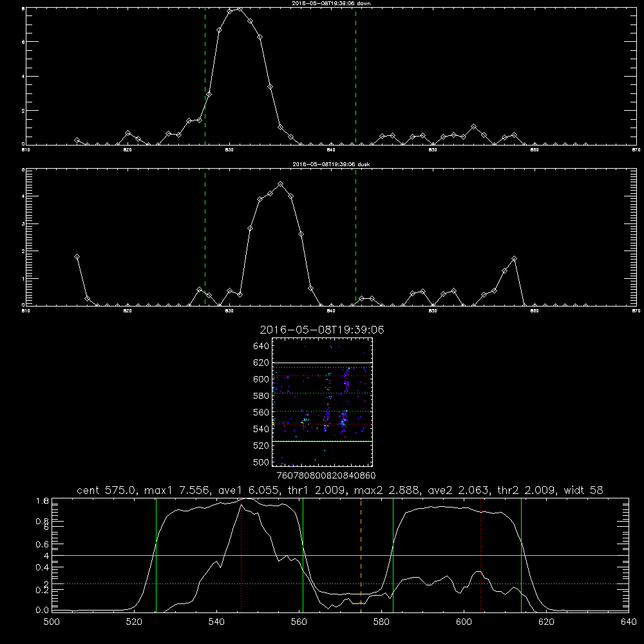Click the solid green boundary line near 583
644x644 pixels.
[393, 555]
